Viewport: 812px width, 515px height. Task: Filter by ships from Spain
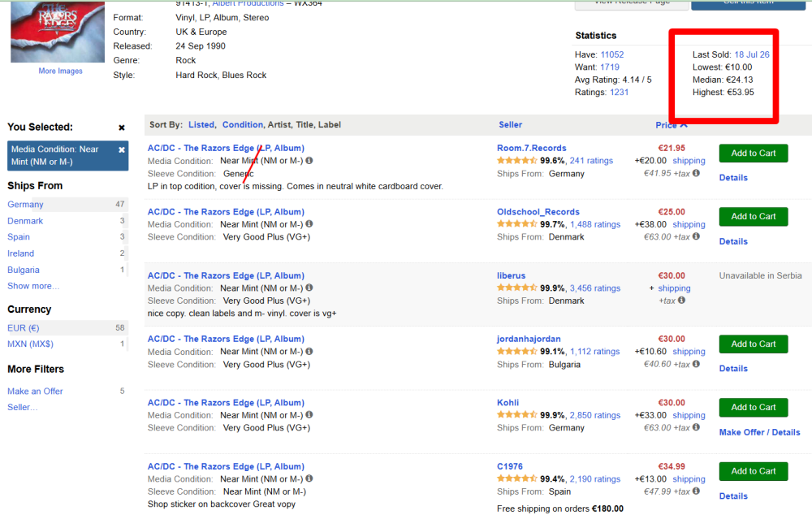19,237
